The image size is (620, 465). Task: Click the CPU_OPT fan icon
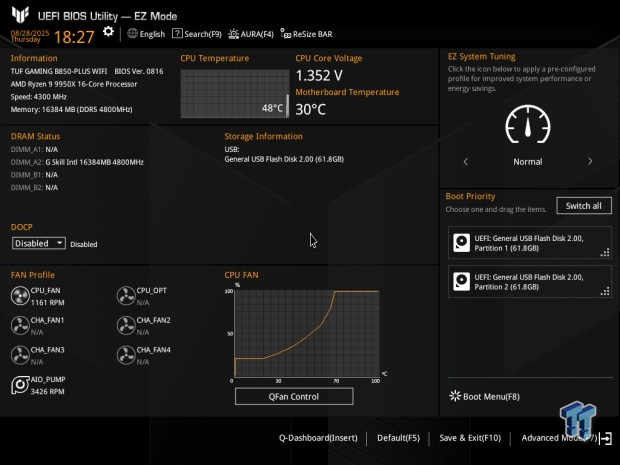tap(126, 296)
